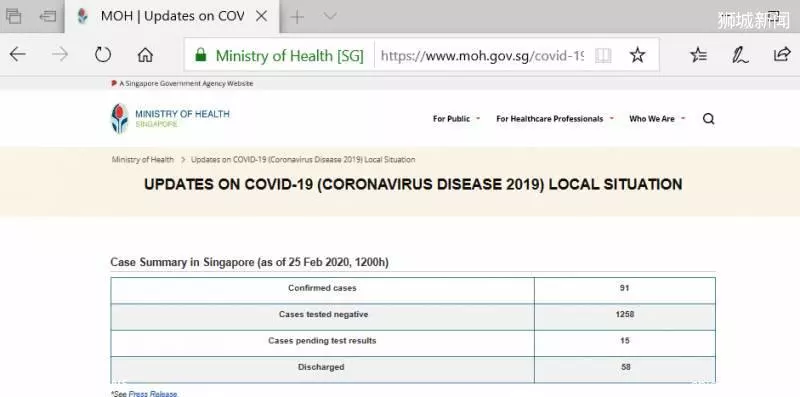Click the green padlock security icon

coord(201,55)
